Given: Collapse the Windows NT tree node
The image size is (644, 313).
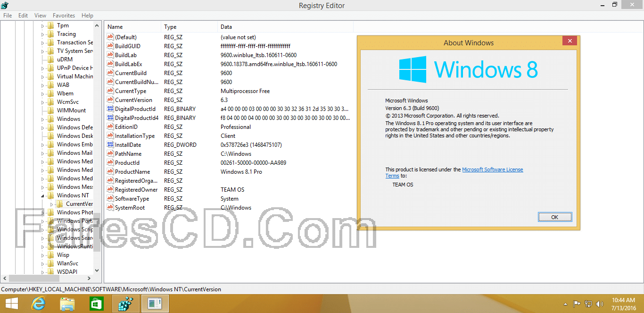Looking at the screenshot, I should (42, 196).
